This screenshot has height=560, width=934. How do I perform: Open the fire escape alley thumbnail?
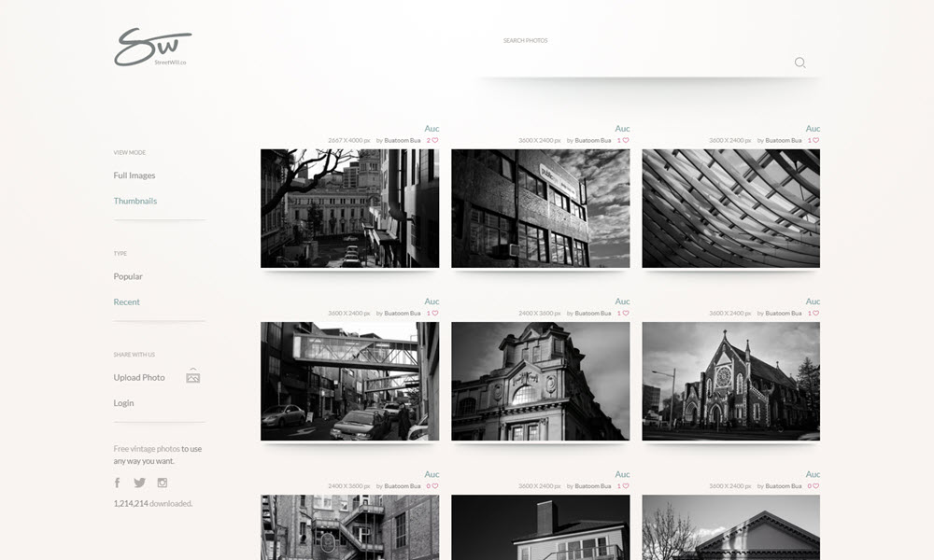point(349,527)
